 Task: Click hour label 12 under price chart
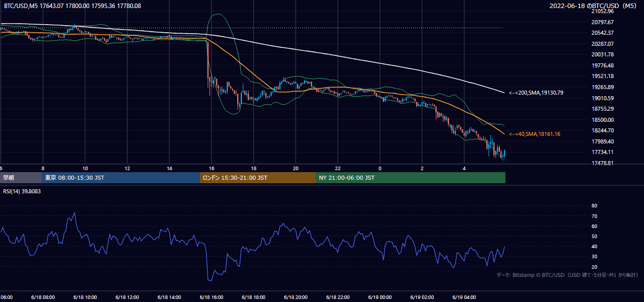[x=127, y=168]
